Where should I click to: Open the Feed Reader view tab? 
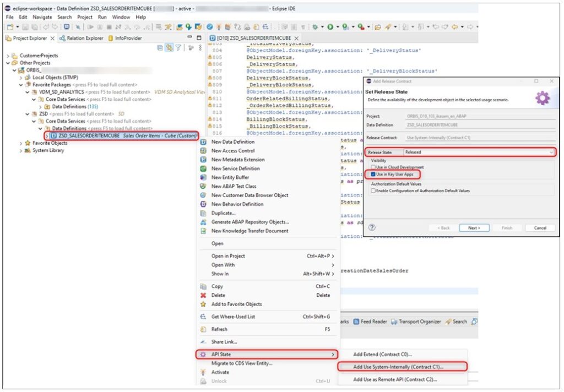pyautogui.click(x=370, y=322)
